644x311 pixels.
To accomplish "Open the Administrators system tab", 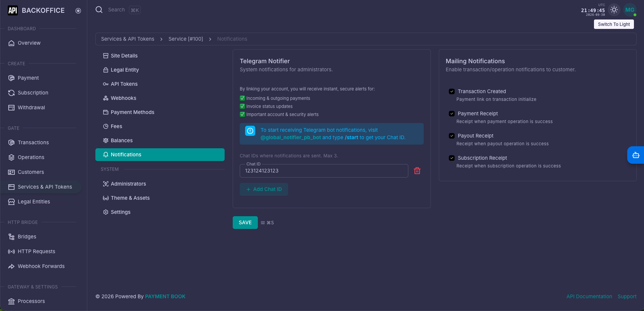I will click(160, 184).
